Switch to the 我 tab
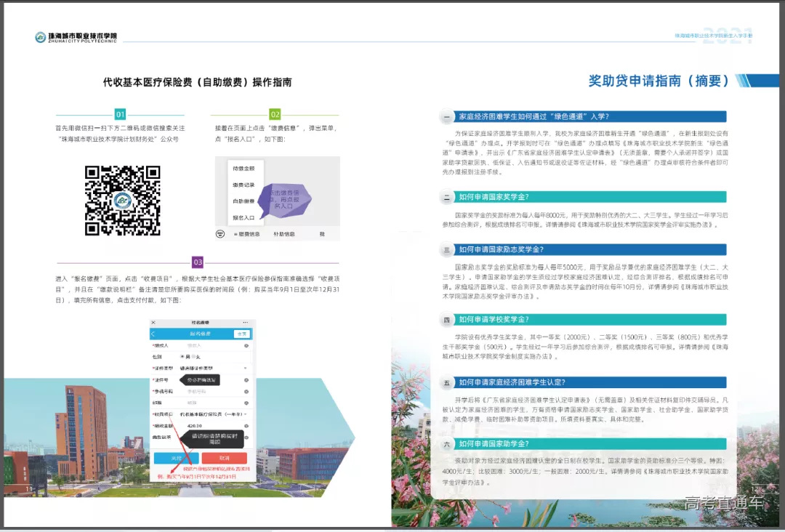This screenshot has width=785, height=532. [323, 234]
